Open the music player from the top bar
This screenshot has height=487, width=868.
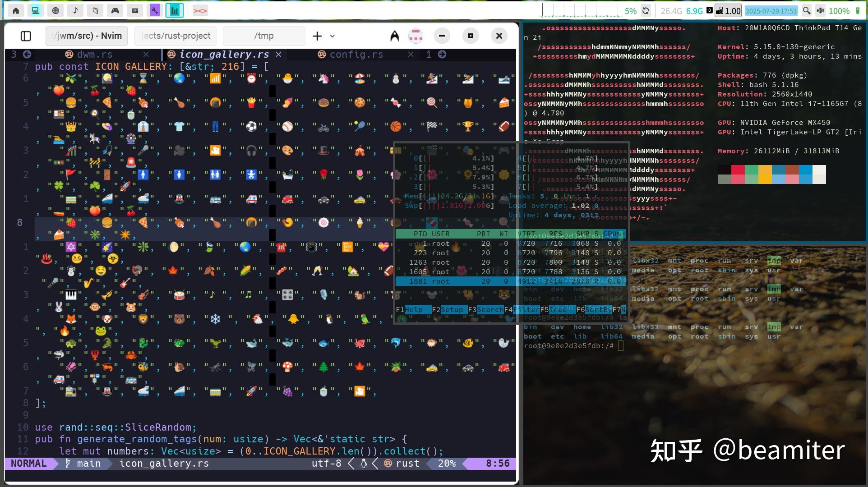point(75,10)
